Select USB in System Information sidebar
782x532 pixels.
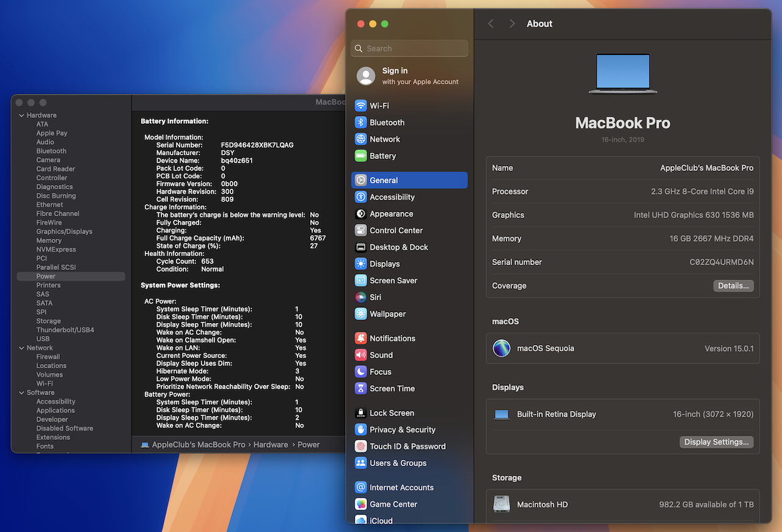click(43, 339)
